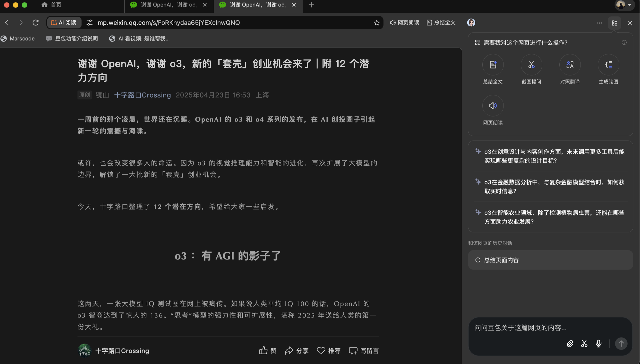Open site settings icon in address bar
The width and height of the screenshot is (640, 364).
pos(89,23)
